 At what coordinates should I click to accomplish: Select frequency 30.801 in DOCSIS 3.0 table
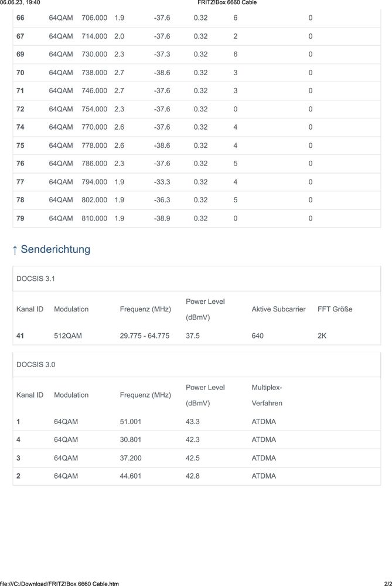[131, 440]
